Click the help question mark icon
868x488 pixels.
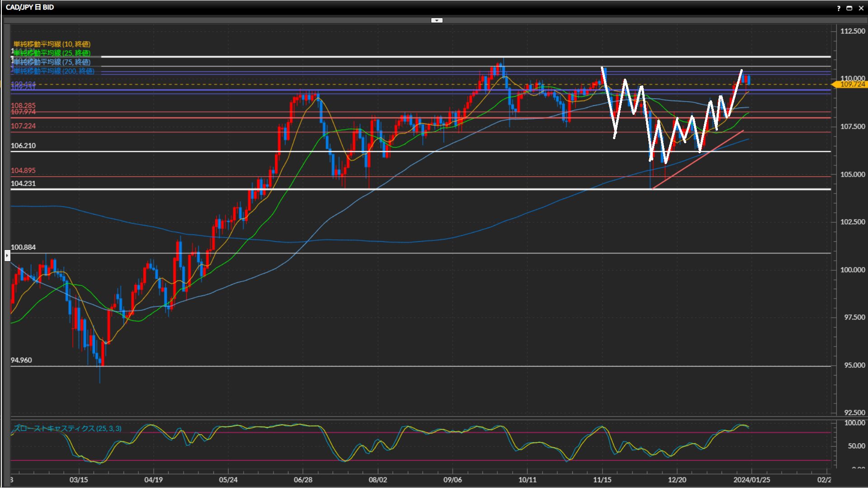839,8
